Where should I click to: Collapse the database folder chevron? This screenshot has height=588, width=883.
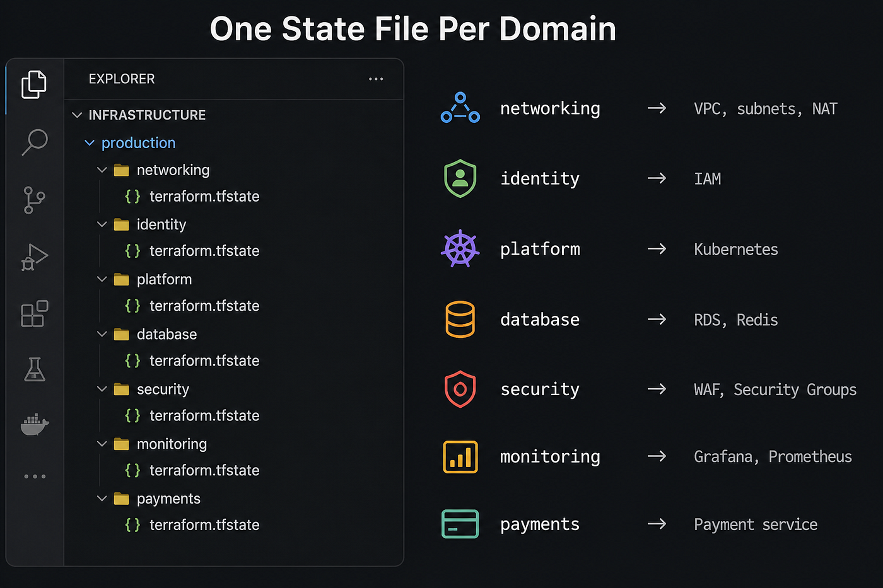[102, 334]
